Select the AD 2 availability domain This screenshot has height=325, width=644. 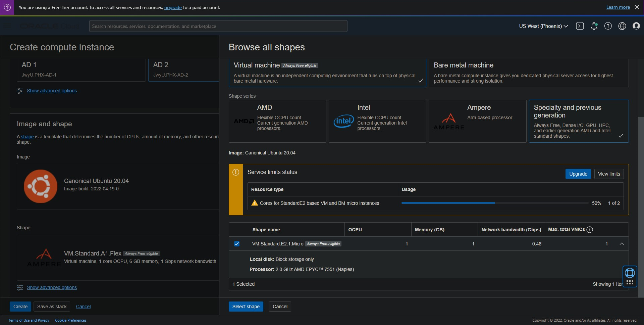tap(184, 70)
